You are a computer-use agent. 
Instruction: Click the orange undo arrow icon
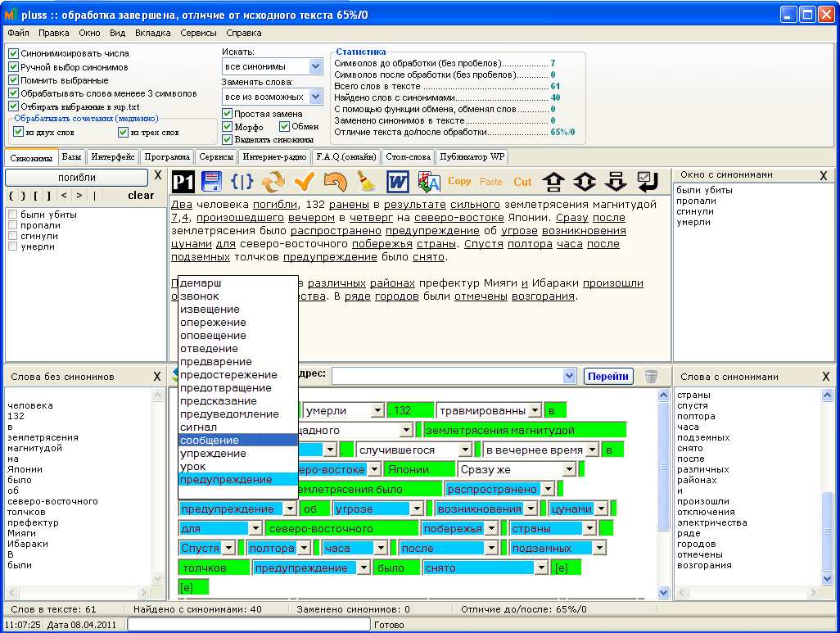pyautogui.click(x=335, y=181)
